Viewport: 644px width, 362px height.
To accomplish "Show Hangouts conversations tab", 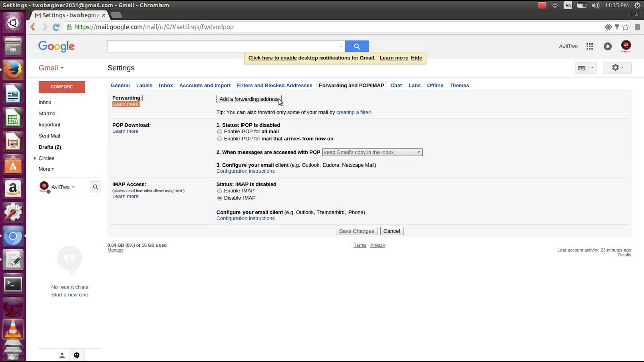I will [77, 355].
